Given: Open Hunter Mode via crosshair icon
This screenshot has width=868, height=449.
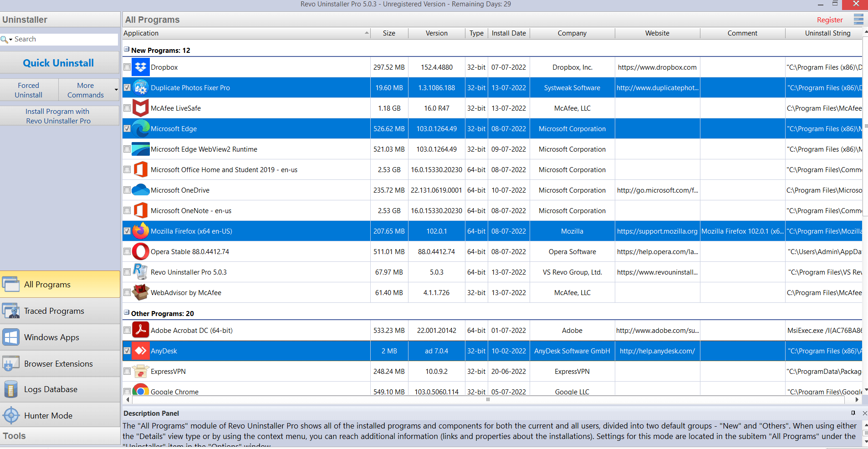Looking at the screenshot, I should (11, 415).
